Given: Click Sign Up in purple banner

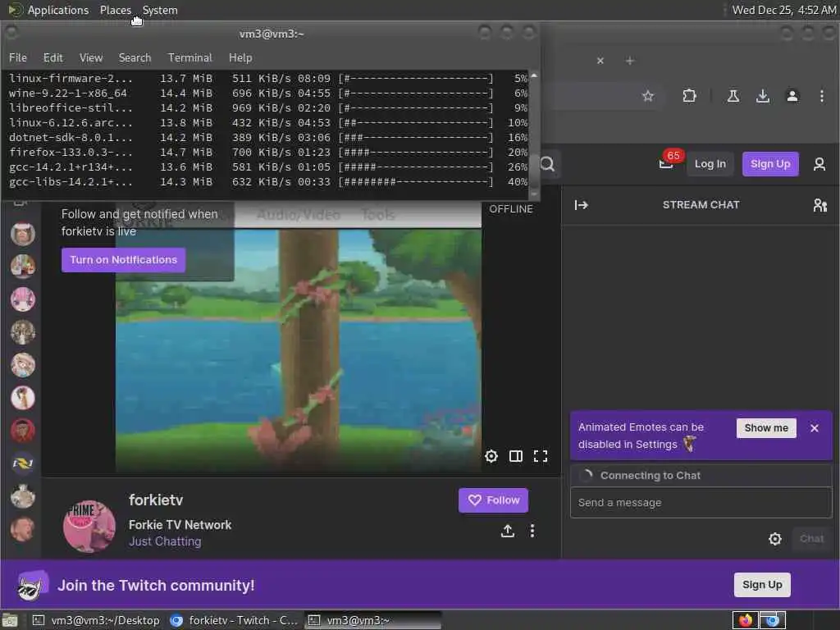Looking at the screenshot, I should coord(762,584).
